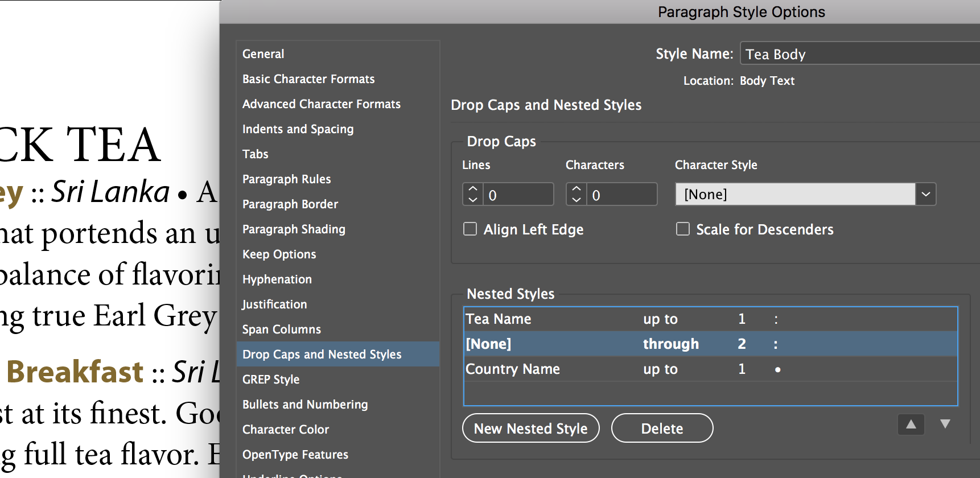Open Advanced Character Formats category
The image size is (980, 478).
click(338, 104)
